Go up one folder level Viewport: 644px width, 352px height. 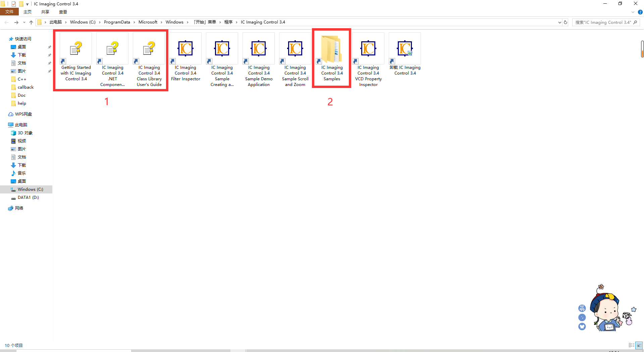click(31, 22)
